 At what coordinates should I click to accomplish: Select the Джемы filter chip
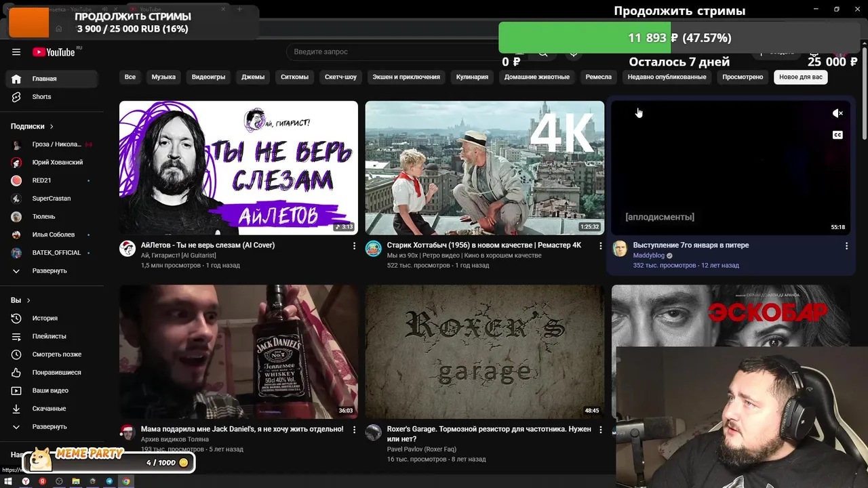tap(253, 77)
